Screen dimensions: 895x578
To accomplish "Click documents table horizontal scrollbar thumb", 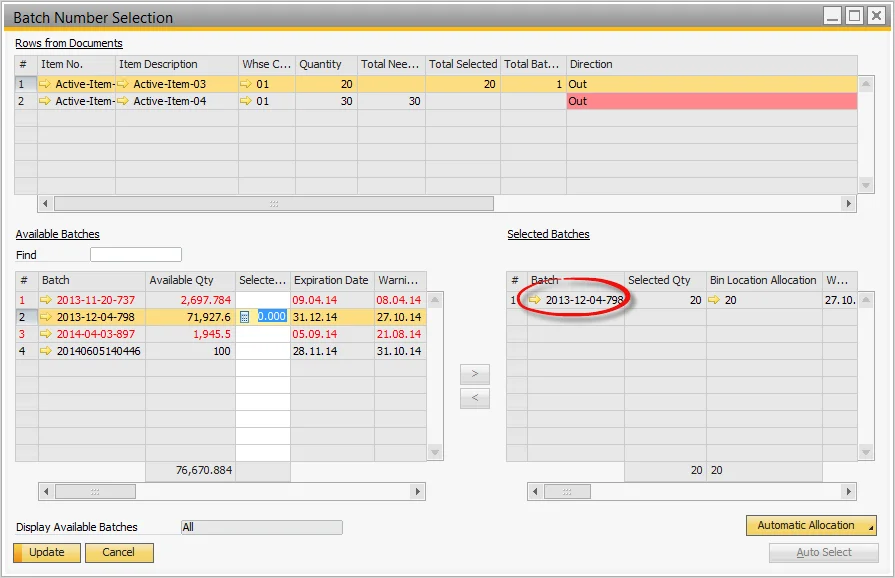I will click(274, 204).
